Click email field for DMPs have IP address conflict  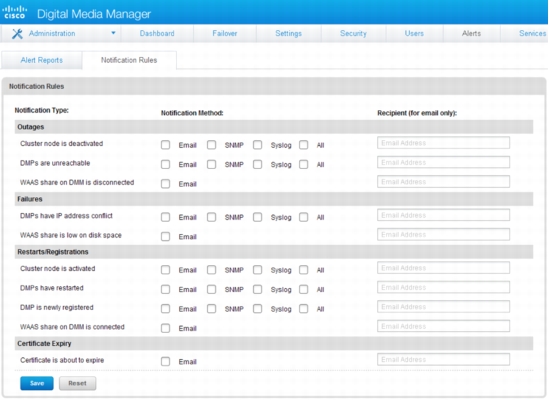(443, 215)
